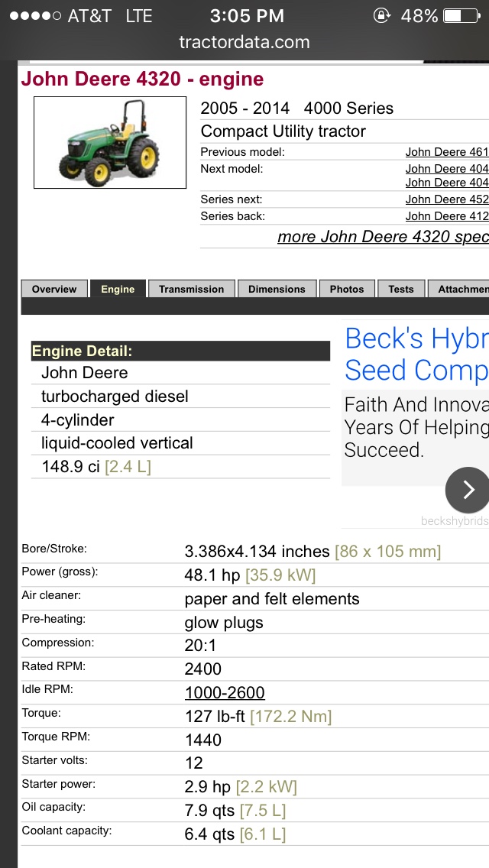Open the Attachments tab
This screenshot has width=489, height=868.
(458, 289)
